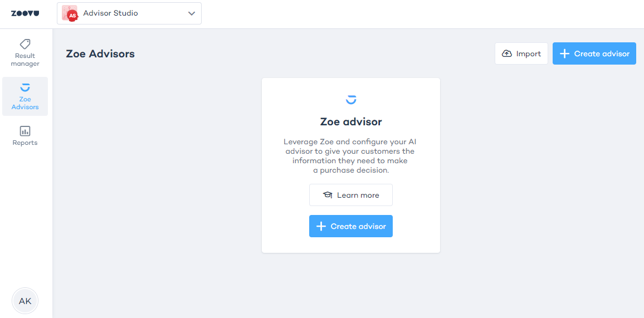This screenshot has height=318, width=644.
Task: Expand the Advisor Studio dropdown chevron
Action: pyautogui.click(x=192, y=13)
